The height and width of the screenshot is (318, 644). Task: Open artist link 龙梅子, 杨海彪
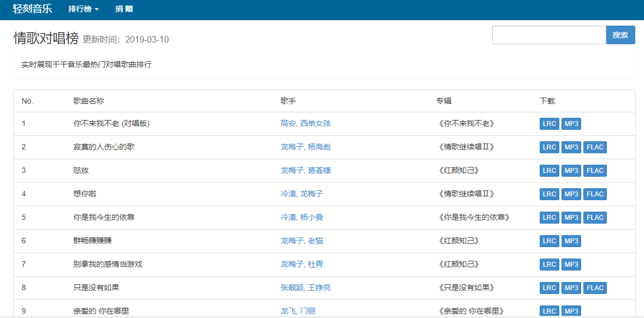coord(305,147)
